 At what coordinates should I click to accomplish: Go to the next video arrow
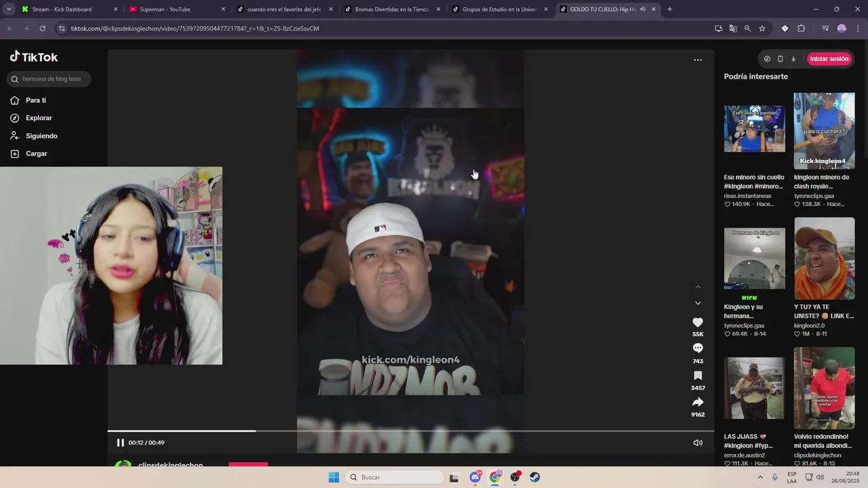pos(698,303)
